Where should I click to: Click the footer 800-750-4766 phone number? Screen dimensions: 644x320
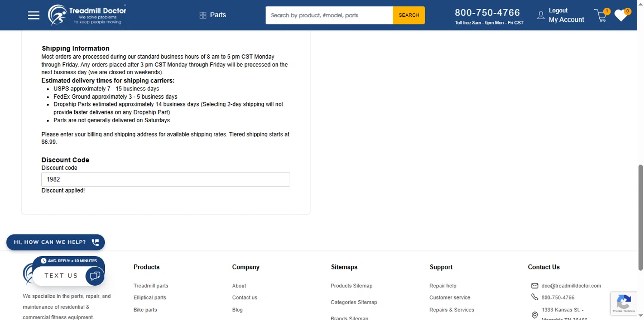click(x=558, y=298)
